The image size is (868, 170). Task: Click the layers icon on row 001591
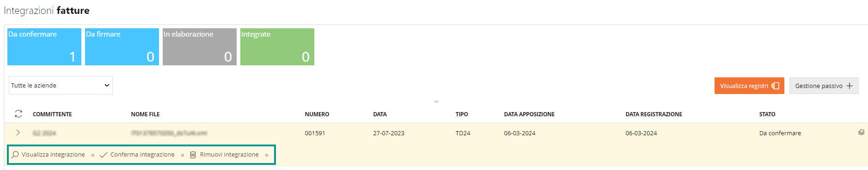coord(861,132)
